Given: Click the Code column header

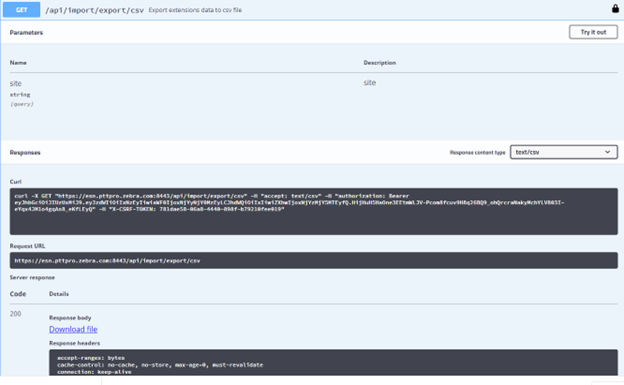Looking at the screenshot, I should point(18,294).
